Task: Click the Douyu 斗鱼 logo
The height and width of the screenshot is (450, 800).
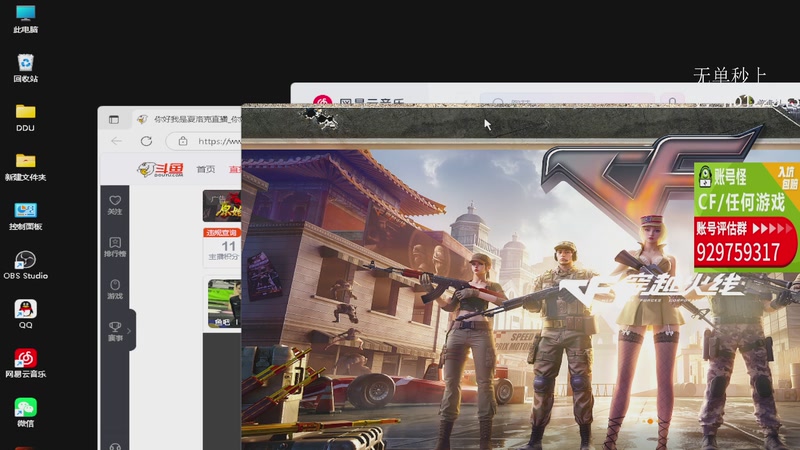Action: 161,169
